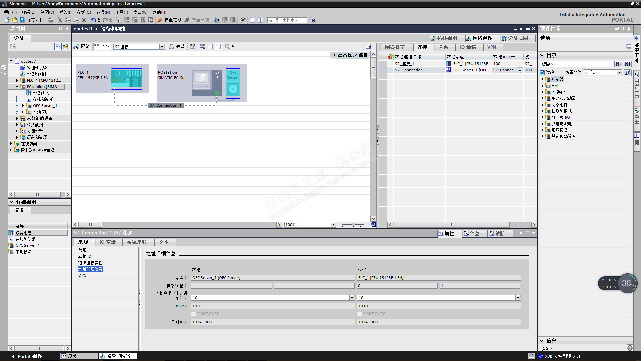
Task: Click the save project icon
Action: [x=22, y=20]
